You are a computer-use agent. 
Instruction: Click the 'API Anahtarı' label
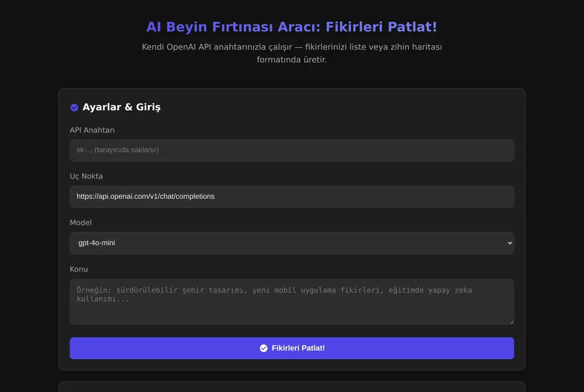[x=92, y=130]
